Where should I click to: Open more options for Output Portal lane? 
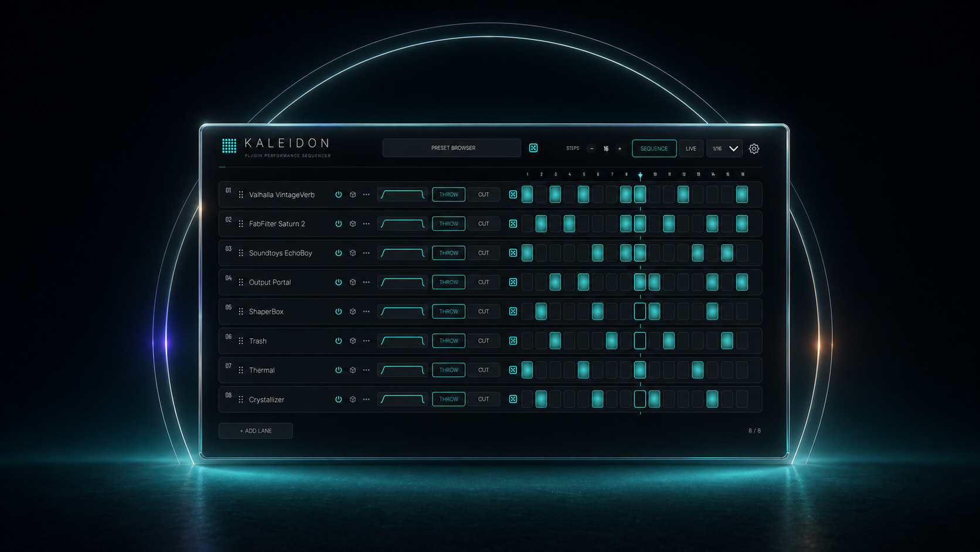tap(366, 282)
